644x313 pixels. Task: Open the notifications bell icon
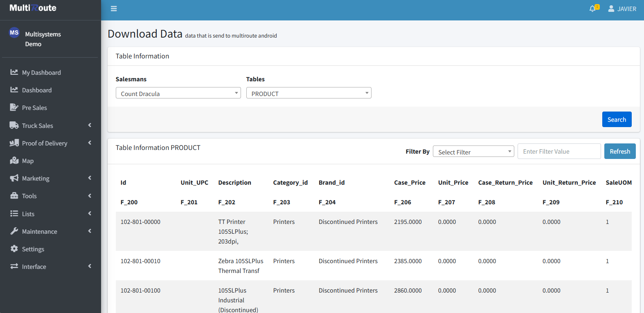[x=592, y=9]
